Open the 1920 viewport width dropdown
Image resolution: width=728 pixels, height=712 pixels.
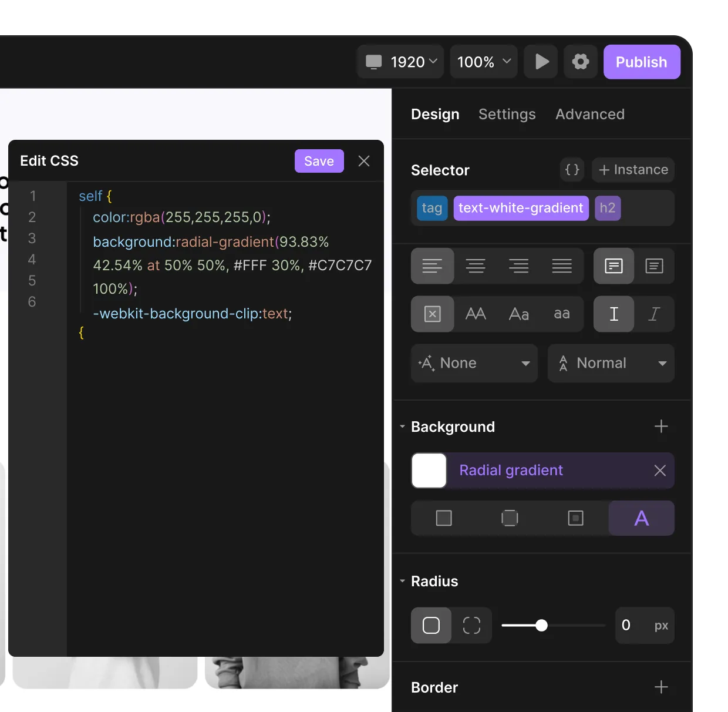(x=400, y=62)
